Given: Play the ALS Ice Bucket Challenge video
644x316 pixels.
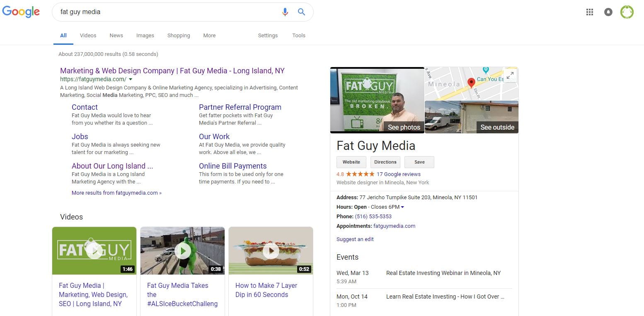Looking at the screenshot, I should pos(182,251).
